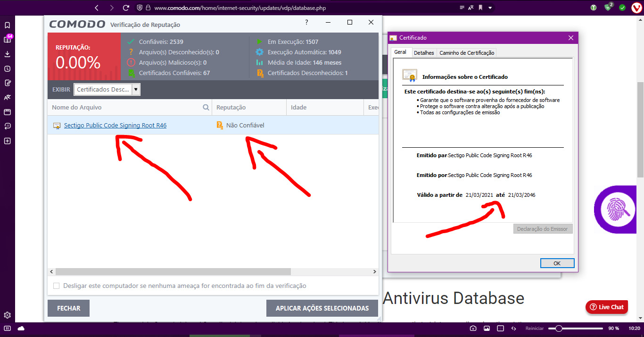Click the search magnifier in Nome do Arquivo column

pyautogui.click(x=206, y=107)
